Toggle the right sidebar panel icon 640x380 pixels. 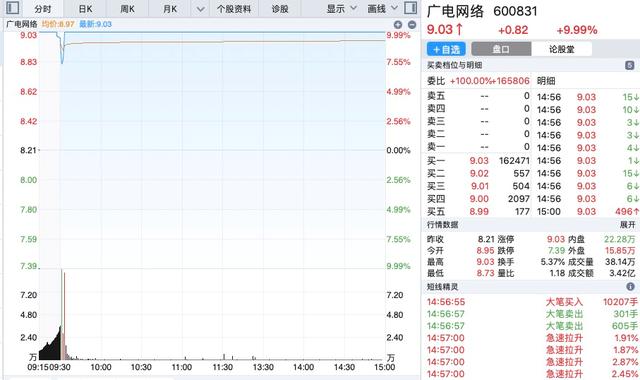point(411,8)
